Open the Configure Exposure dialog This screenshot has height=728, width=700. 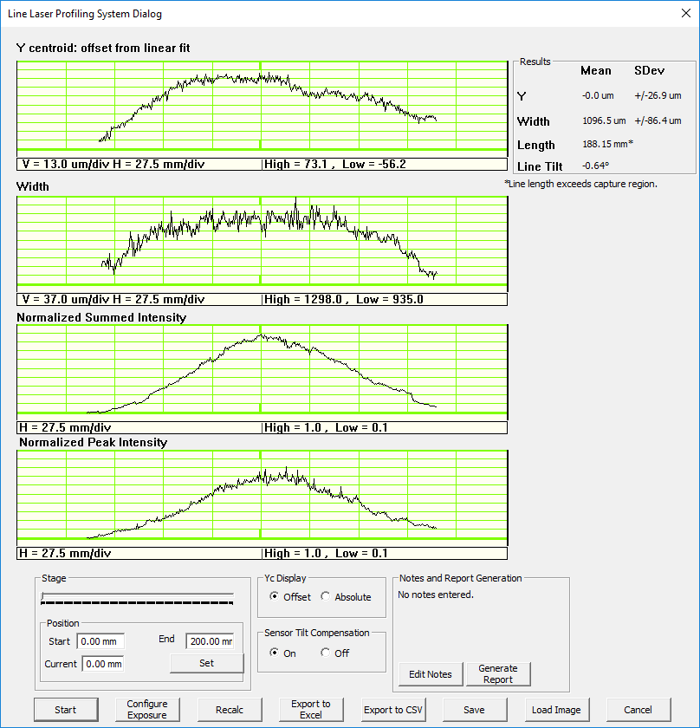[147, 710]
